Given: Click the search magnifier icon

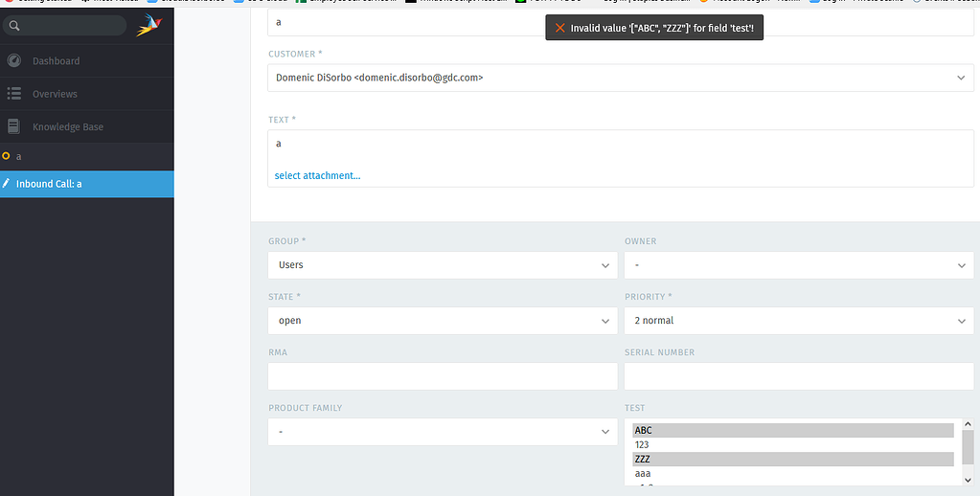Looking at the screenshot, I should click(x=14, y=26).
